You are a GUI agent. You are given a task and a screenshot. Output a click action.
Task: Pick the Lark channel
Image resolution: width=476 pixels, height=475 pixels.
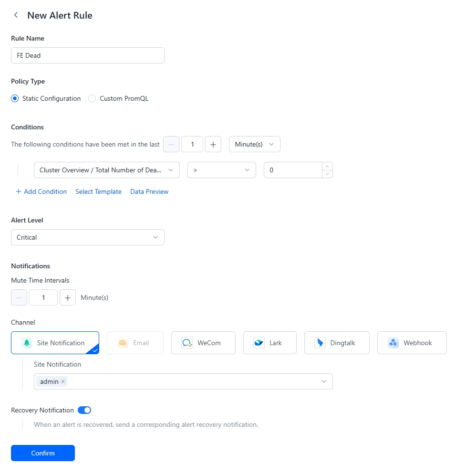[269, 343]
